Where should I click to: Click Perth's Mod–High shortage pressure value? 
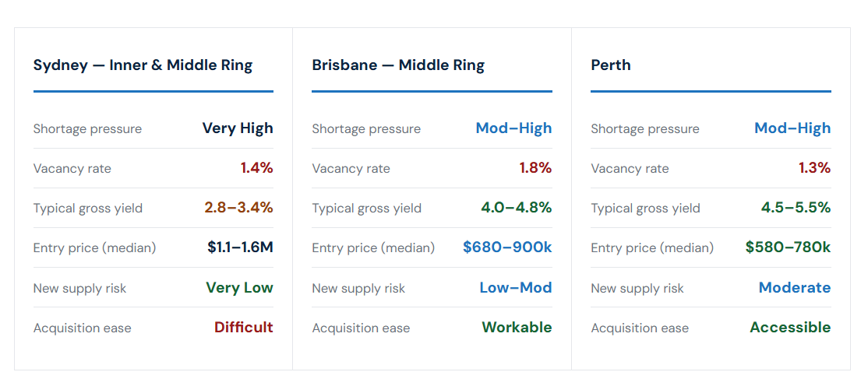(x=792, y=128)
